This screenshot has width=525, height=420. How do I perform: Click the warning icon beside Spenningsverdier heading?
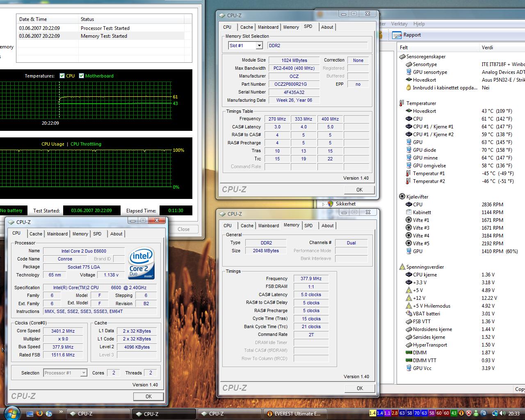coord(402,267)
